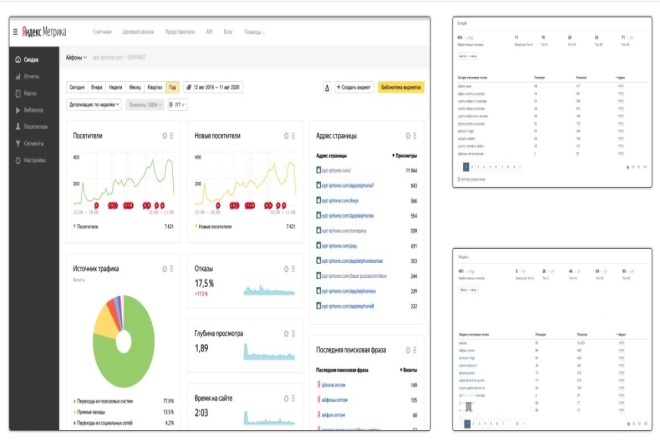Image resolution: width=660 pixels, height=440 pixels.
Task: Click the settings gear on the Отказы widget
Action: click(286, 269)
